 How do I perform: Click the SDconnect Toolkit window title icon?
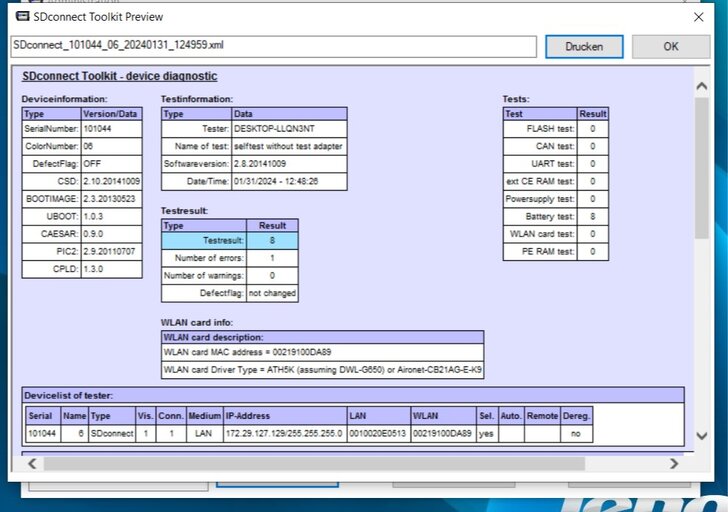click(x=22, y=17)
